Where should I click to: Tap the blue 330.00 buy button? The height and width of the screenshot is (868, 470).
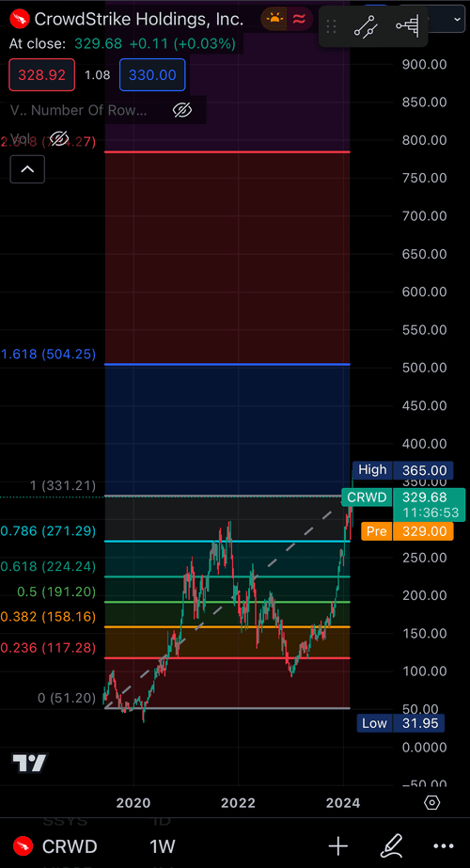tap(152, 74)
